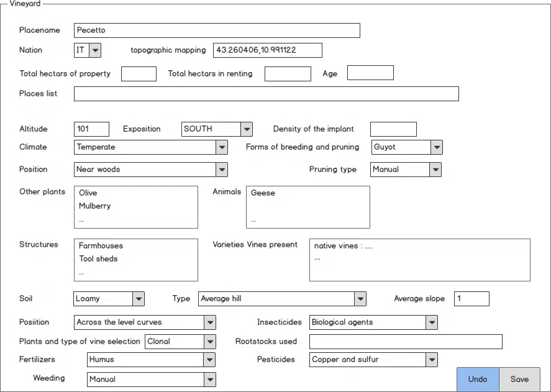Focus the Density of the implant field

pyautogui.click(x=394, y=129)
